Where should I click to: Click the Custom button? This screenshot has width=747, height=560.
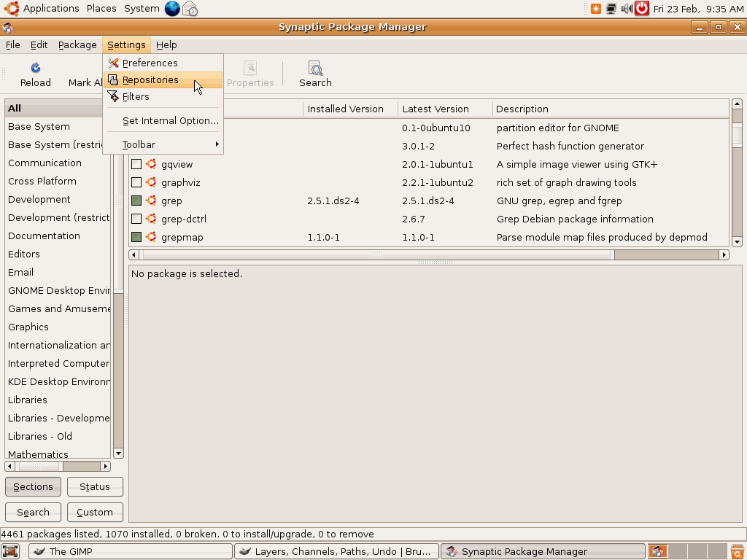click(x=95, y=512)
